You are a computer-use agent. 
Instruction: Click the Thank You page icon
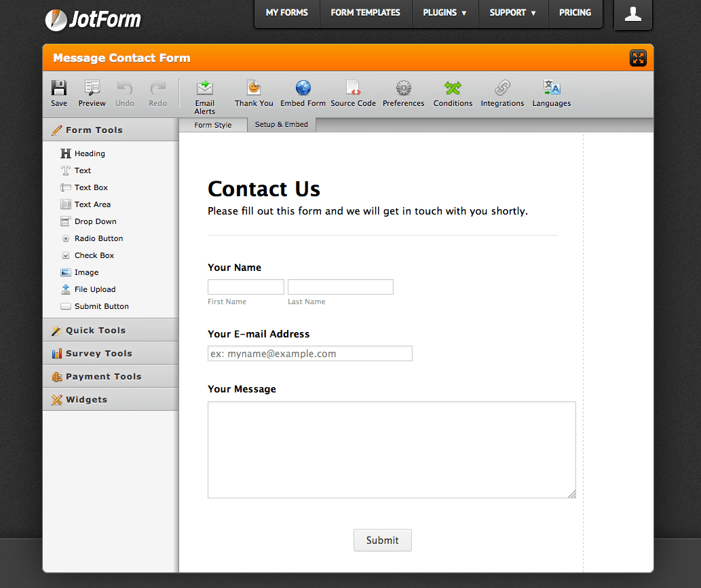click(x=254, y=88)
